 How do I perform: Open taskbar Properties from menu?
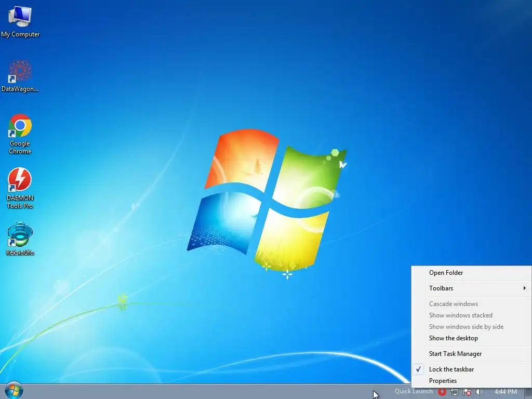click(472, 381)
